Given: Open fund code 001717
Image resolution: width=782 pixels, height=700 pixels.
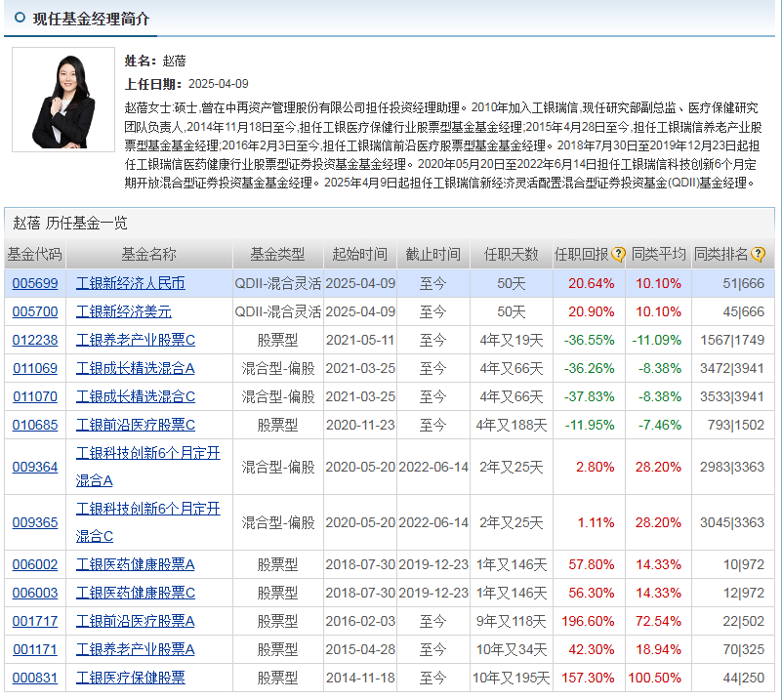Looking at the screenshot, I should click(x=35, y=621).
